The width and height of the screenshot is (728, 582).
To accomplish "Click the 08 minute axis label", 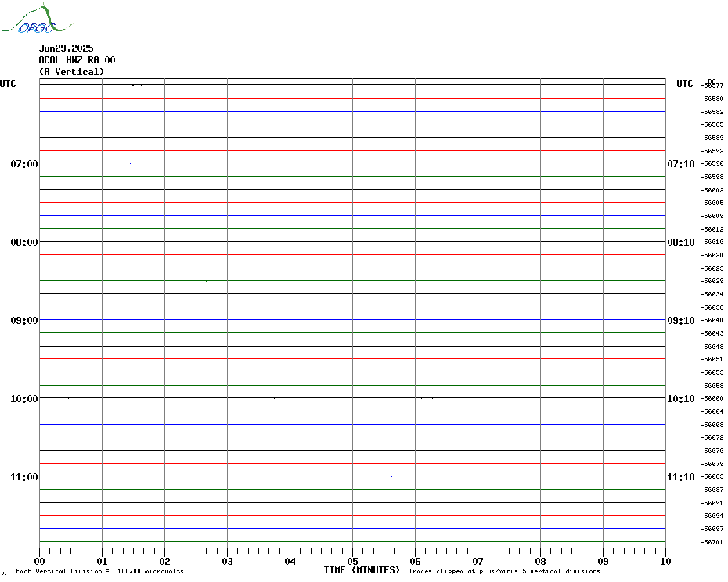I will 540,562.
